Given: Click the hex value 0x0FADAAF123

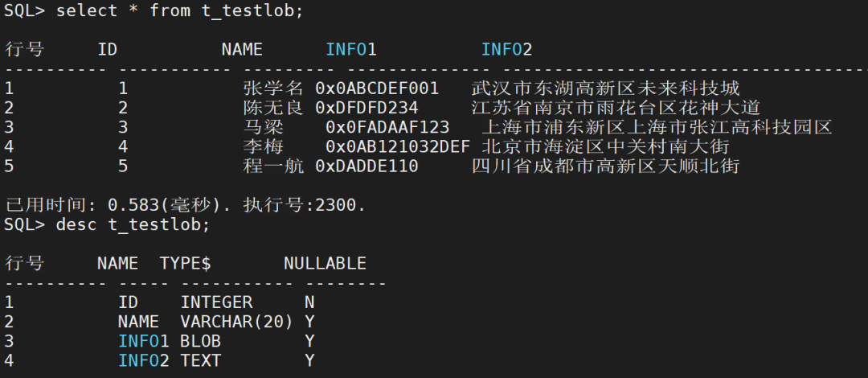Looking at the screenshot, I should (387, 127).
